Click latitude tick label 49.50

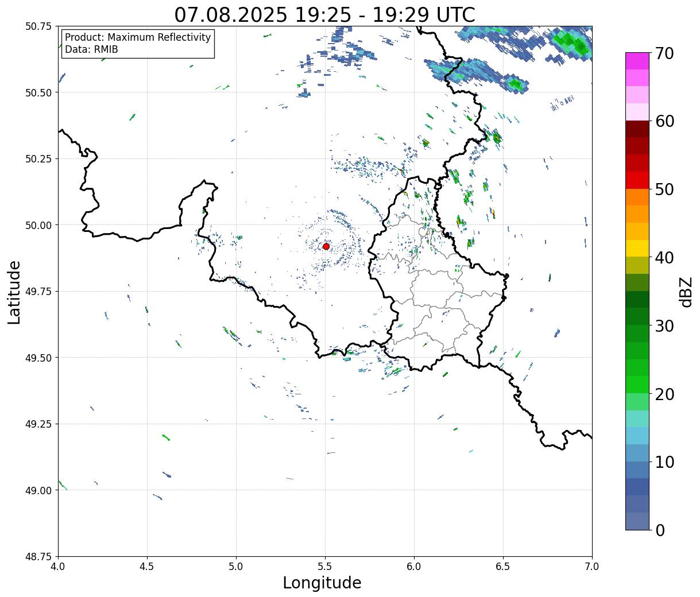pyautogui.click(x=38, y=358)
